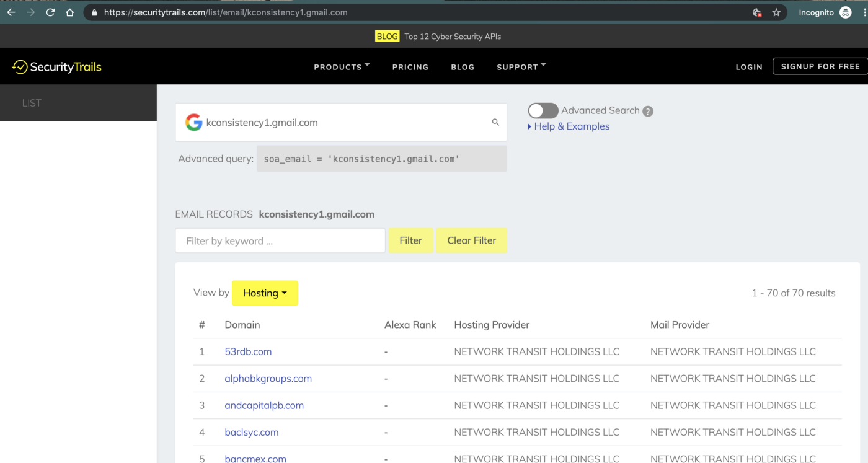Image resolution: width=868 pixels, height=463 pixels.
Task: Click the Google logo in search box
Action: pos(194,122)
